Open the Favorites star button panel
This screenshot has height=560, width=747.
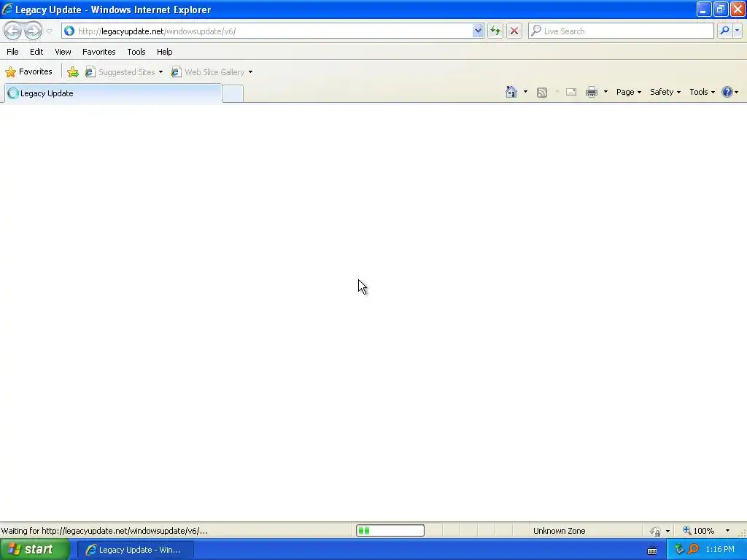[28, 72]
